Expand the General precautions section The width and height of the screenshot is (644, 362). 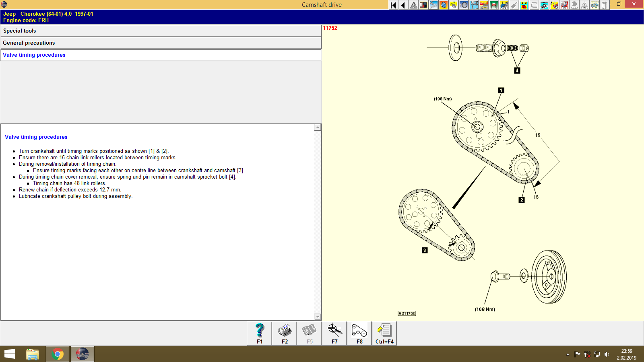[x=161, y=43]
